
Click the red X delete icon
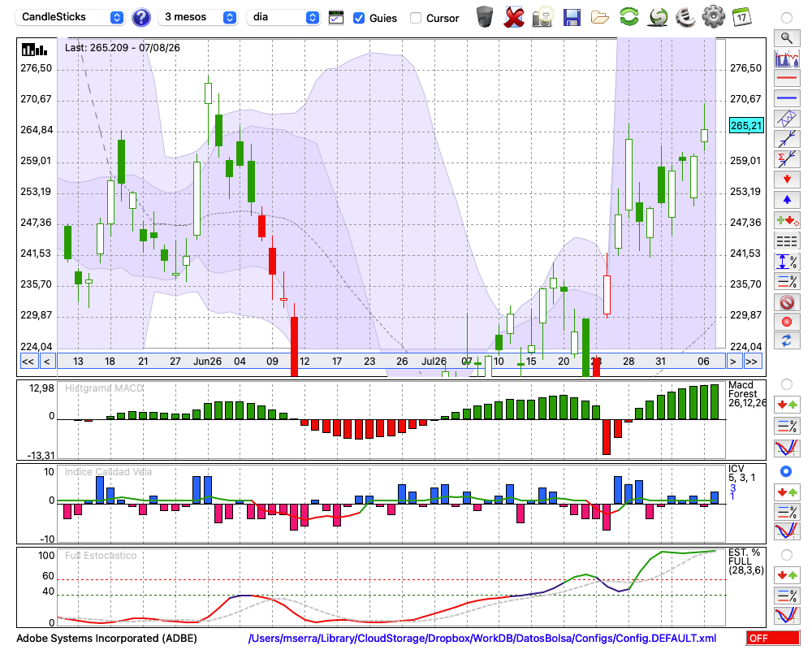point(514,17)
